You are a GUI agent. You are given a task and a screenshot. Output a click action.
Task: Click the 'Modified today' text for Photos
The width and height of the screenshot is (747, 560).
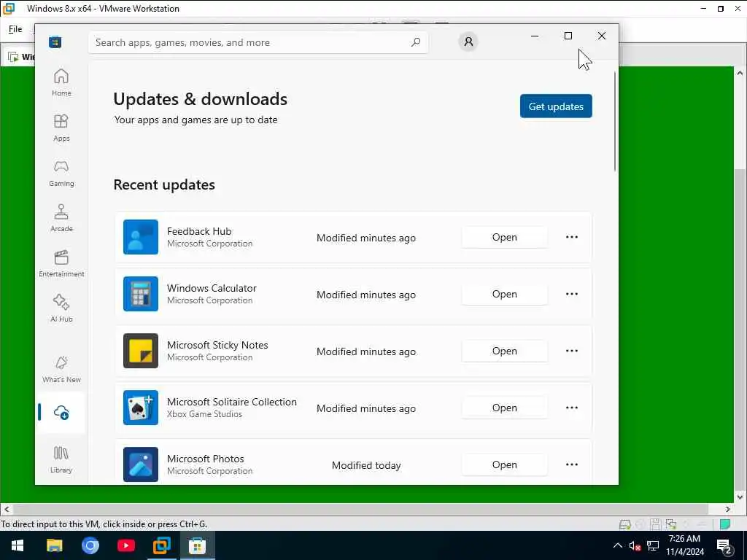pyautogui.click(x=366, y=465)
